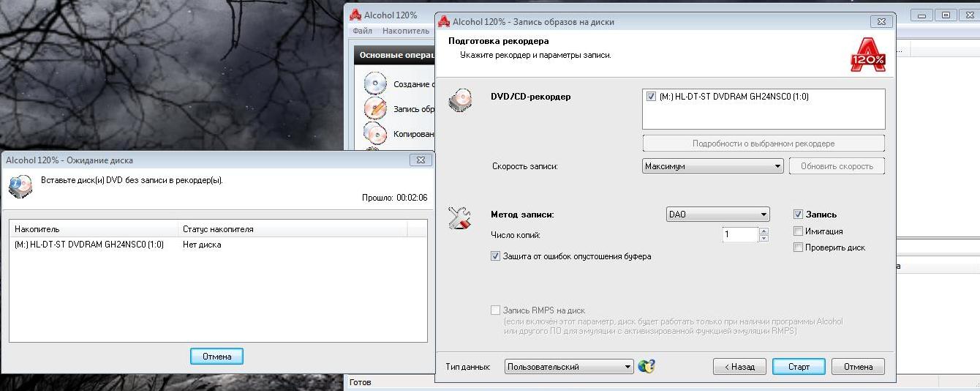
Task: Uncheck the (M:) HL-DT-ST DVDRAM recorder checkbox
Action: (x=652, y=96)
